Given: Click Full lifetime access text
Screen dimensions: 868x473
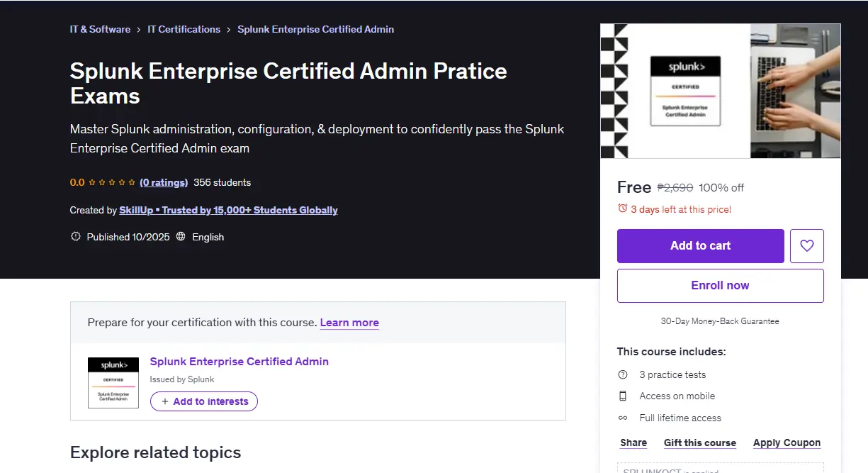Looking at the screenshot, I should click(680, 418).
